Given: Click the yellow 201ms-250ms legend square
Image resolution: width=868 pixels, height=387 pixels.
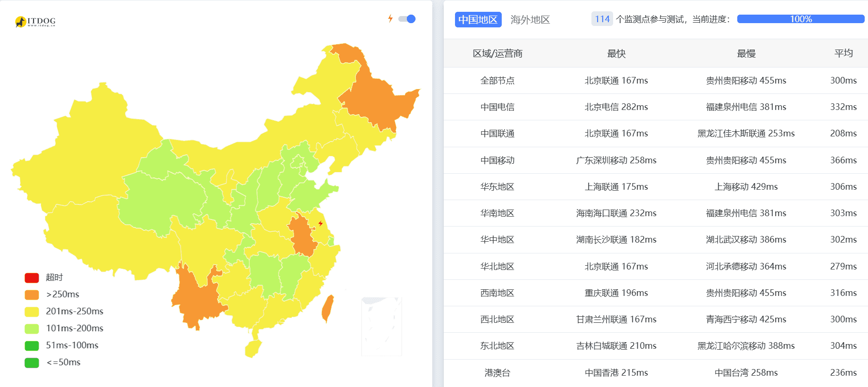Looking at the screenshot, I should tap(31, 311).
